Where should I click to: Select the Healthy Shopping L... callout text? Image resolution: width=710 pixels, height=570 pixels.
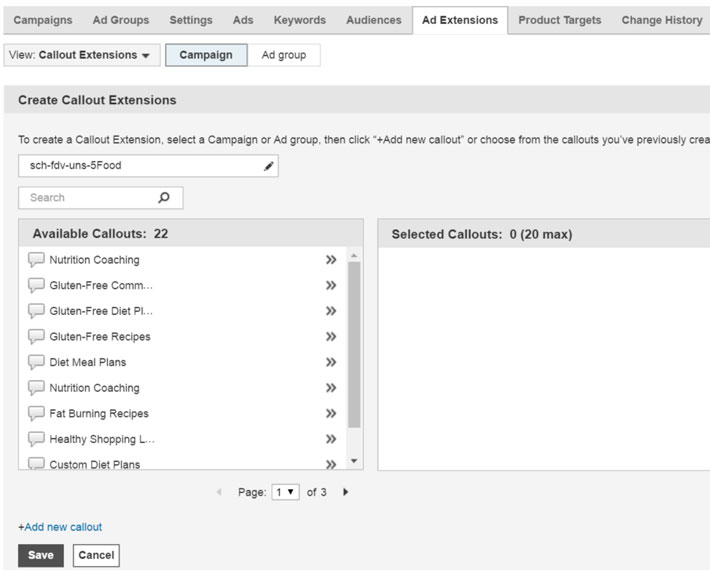click(x=102, y=439)
